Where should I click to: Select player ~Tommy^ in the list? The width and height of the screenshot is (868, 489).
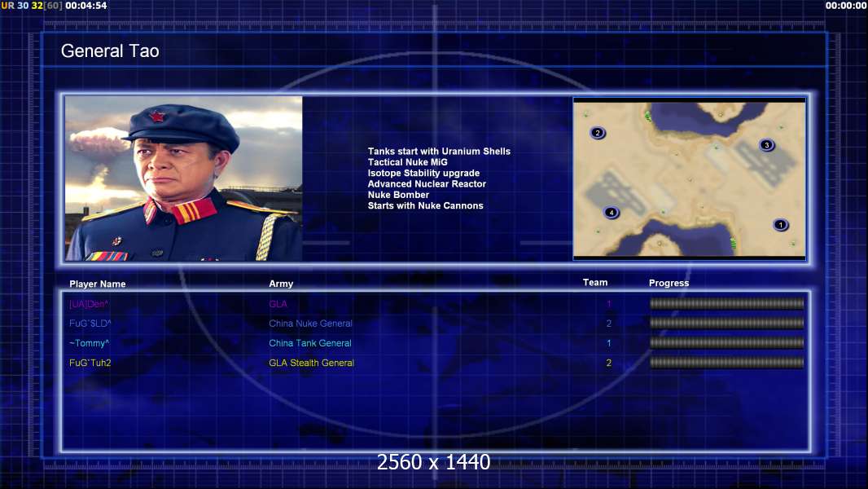tap(89, 343)
